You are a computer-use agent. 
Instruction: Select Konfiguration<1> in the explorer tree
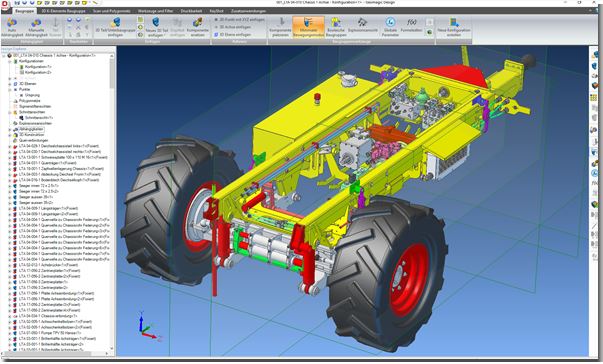[38, 67]
